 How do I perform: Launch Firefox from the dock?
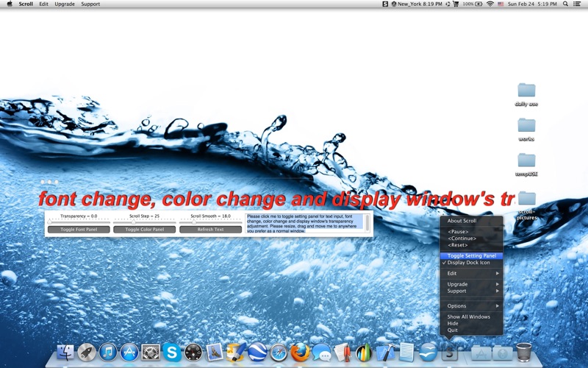(299, 353)
